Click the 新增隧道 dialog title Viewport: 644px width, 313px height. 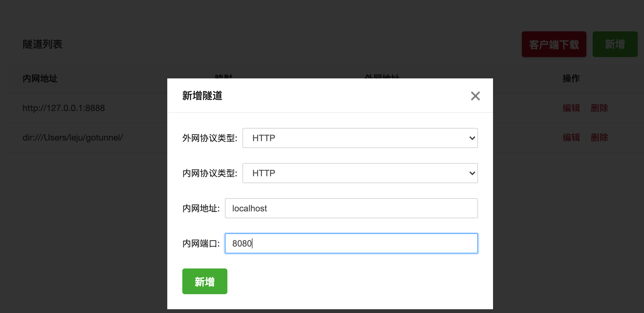(202, 96)
